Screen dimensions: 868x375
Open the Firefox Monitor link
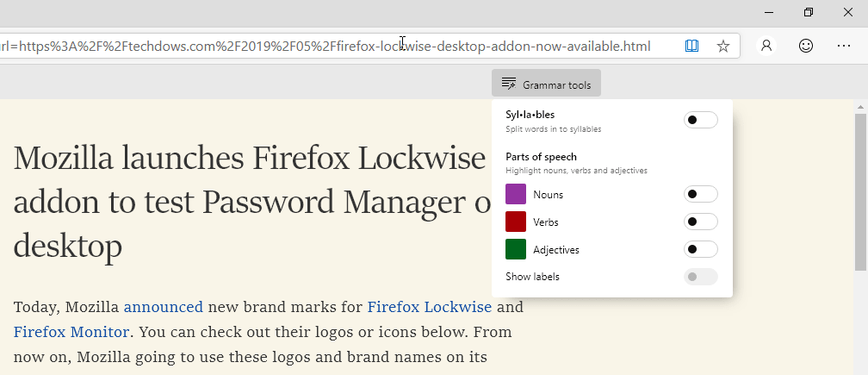click(x=71, y=332)
